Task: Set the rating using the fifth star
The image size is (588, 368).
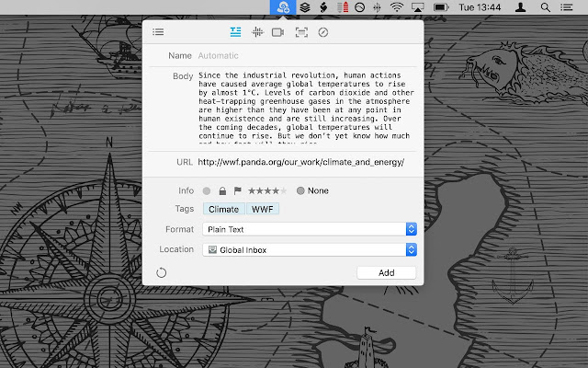Action: (x=284, y=191)
